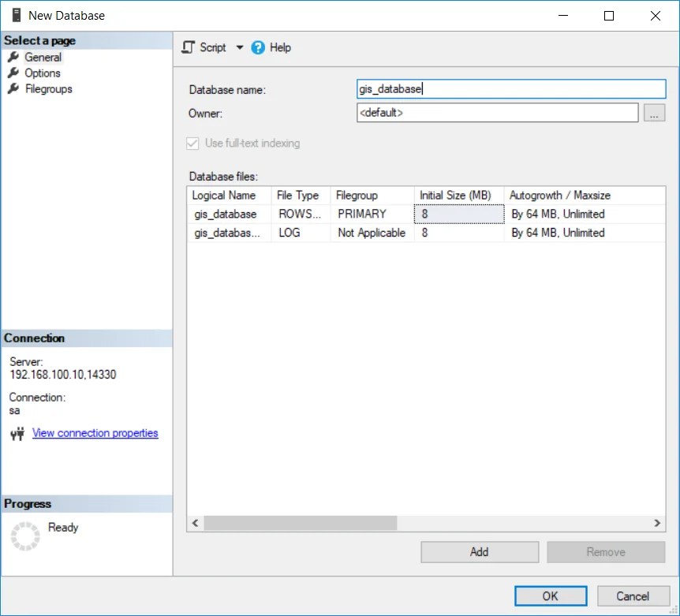This screenshot has height=616, width=680.
Task: Click the Logical Name column header
Action: click(229, 196)
